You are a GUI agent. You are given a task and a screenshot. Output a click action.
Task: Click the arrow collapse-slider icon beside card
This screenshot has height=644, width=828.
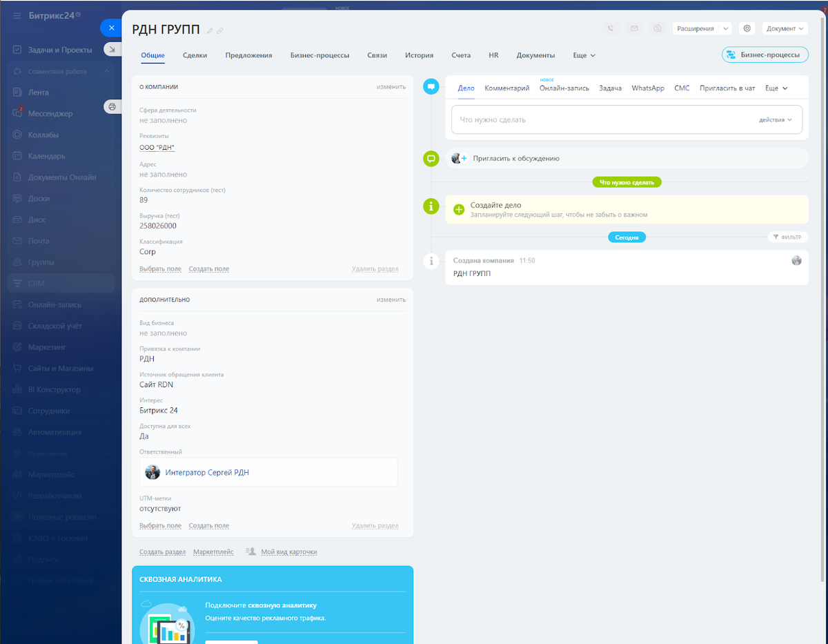(112, 49)
